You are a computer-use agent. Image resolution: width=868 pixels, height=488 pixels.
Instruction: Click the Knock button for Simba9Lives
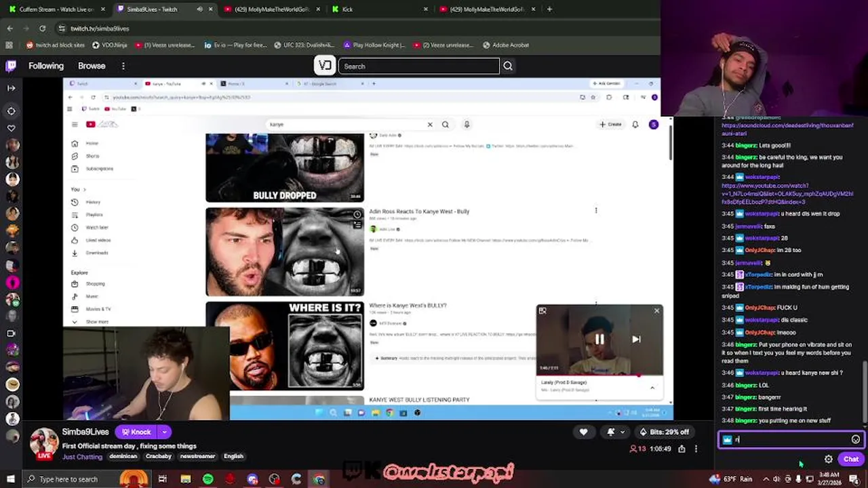coord(136,432)
